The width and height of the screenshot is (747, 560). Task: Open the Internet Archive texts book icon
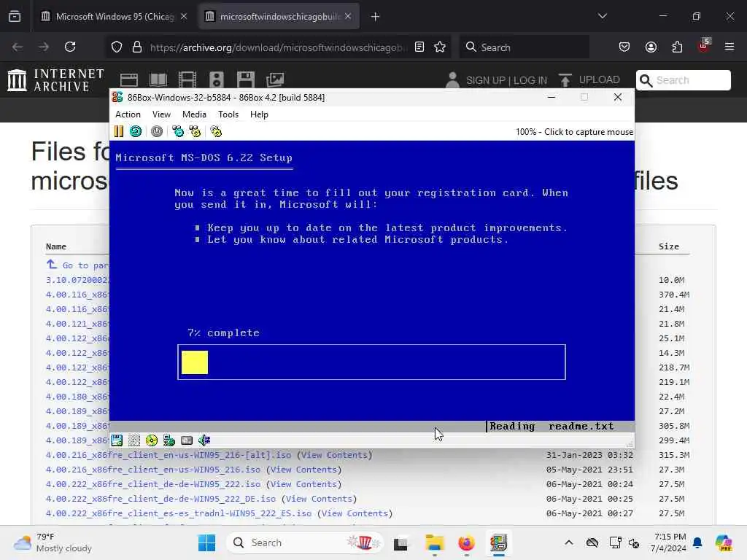tap(158, 79)
